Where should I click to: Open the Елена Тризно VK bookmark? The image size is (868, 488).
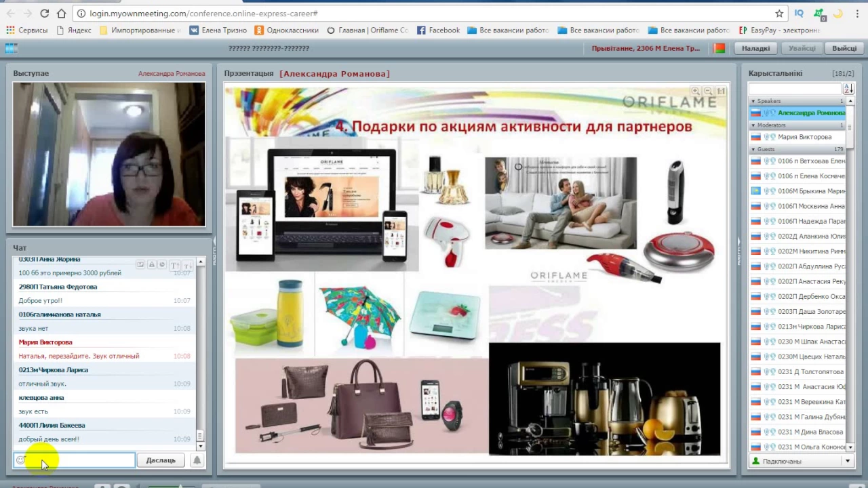(x=218, y=30)
